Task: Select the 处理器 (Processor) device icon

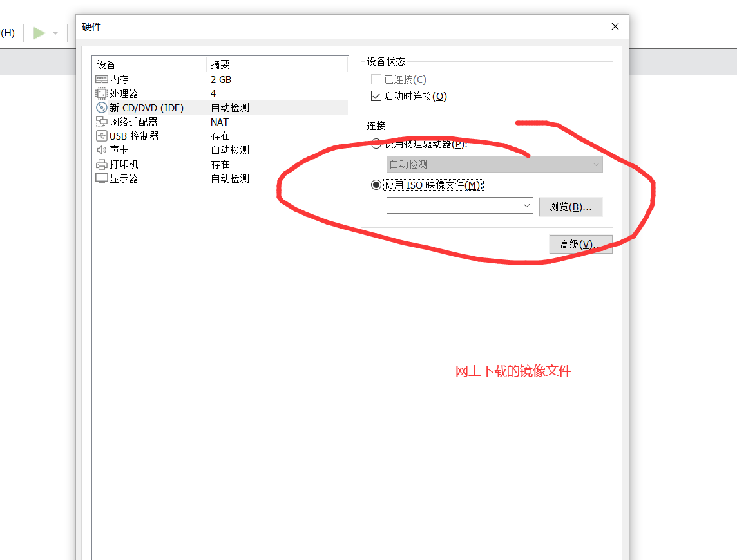Action: 102,93
